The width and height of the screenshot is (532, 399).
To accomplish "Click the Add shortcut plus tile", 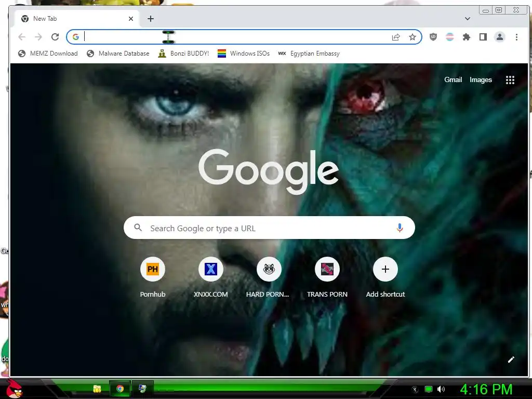I will 385,270.
